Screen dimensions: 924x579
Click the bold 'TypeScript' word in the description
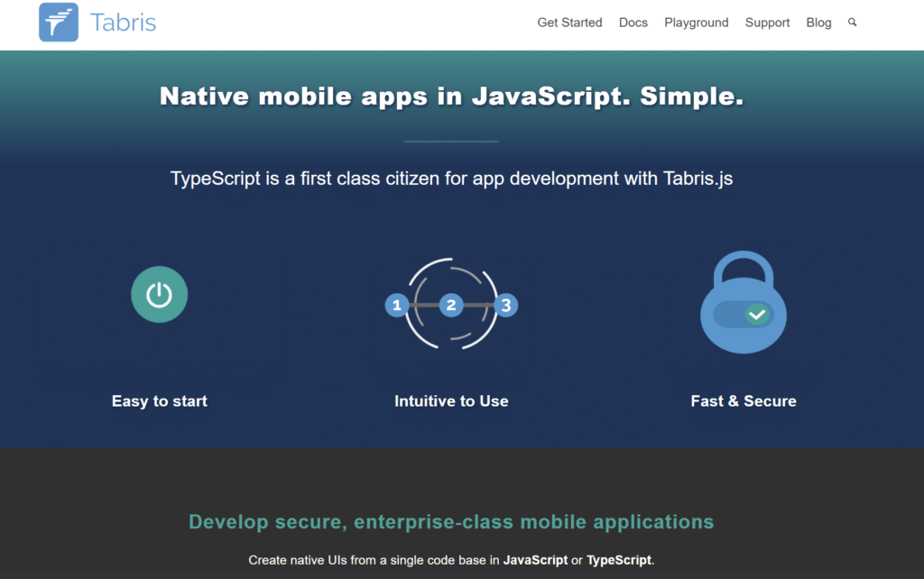pyautogui.click(x=619, y=560)
